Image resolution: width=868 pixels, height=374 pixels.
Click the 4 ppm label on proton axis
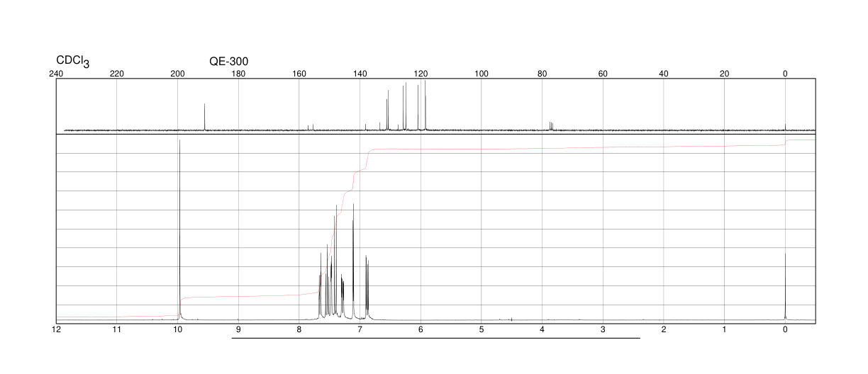coord(542,330)
